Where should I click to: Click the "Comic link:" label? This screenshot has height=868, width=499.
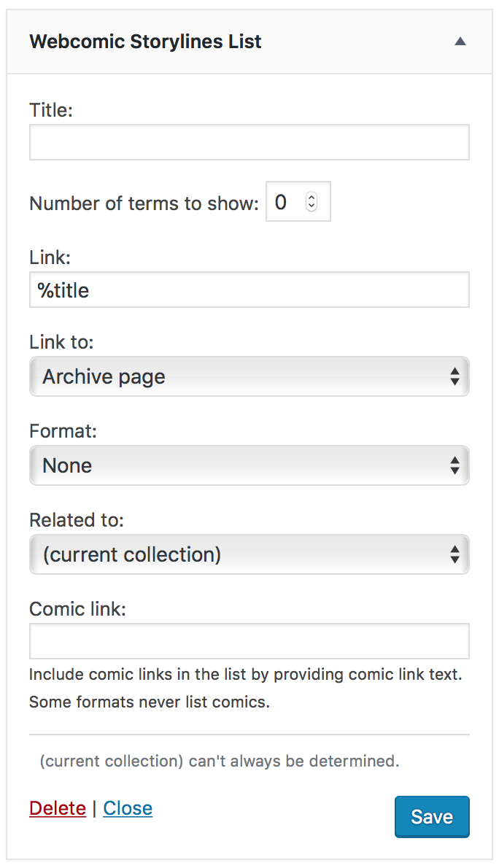[77, 609]
